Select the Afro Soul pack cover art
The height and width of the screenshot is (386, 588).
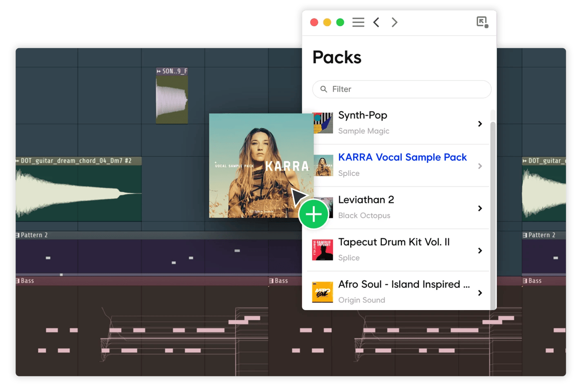click(x=323, y=292)
